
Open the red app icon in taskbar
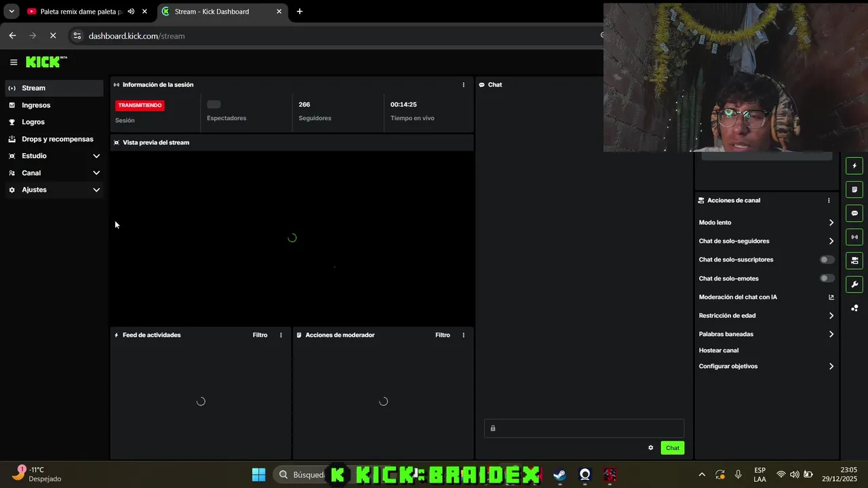[610, 474]
